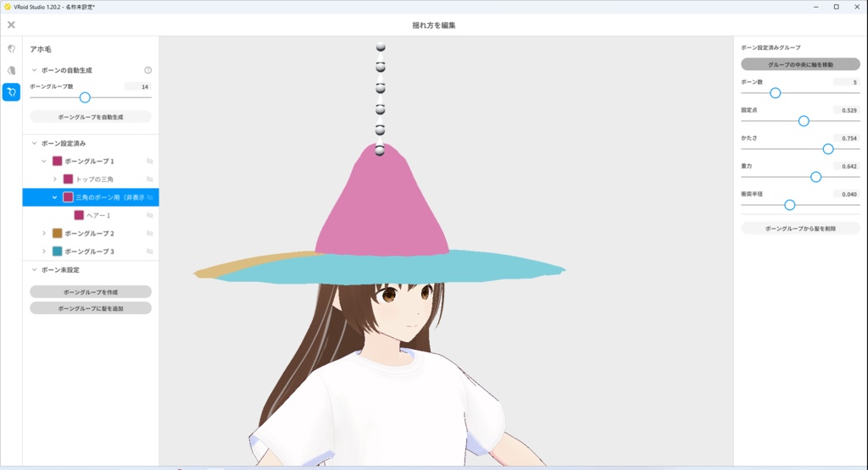Open help icon beside ボーンの自動生成

pos(147,70)
